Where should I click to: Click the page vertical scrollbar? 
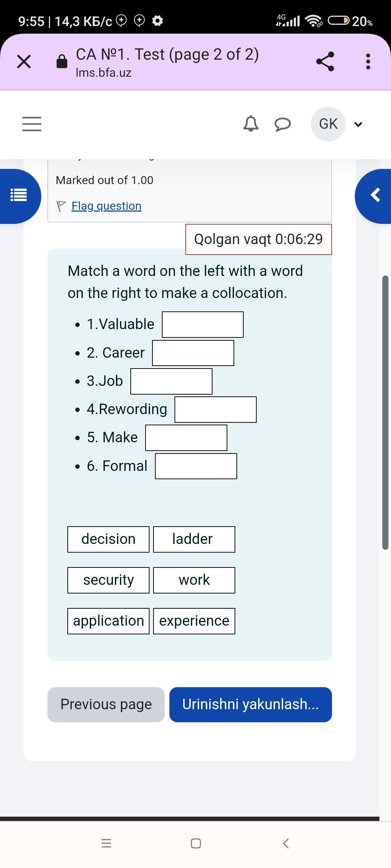[x=385, y=412]
